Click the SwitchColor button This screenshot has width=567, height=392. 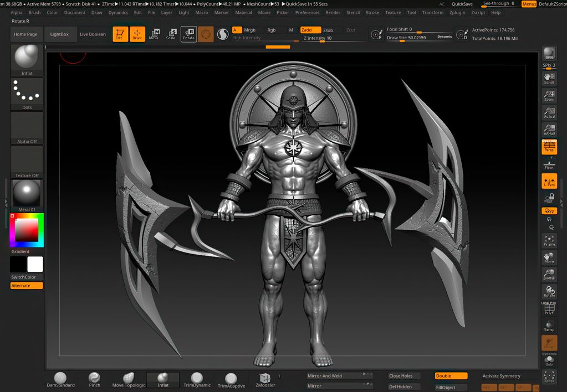coord(27,277)
